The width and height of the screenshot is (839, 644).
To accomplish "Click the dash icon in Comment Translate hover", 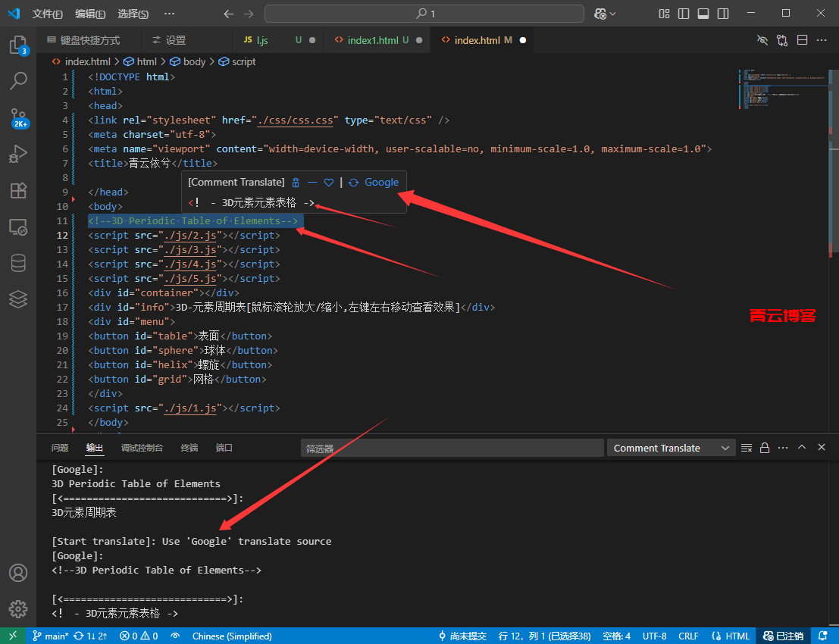I will [x=312, y=183].
